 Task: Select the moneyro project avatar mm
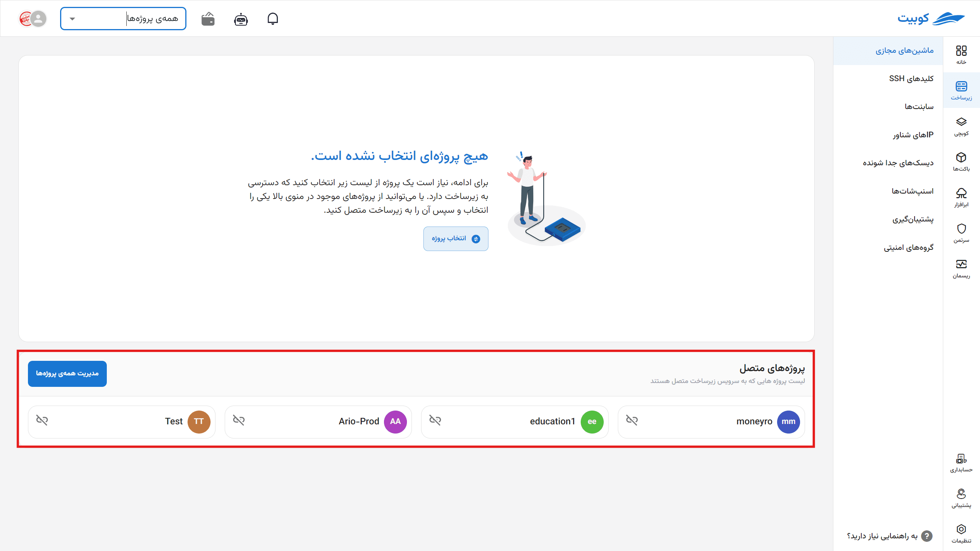(788, 422)
